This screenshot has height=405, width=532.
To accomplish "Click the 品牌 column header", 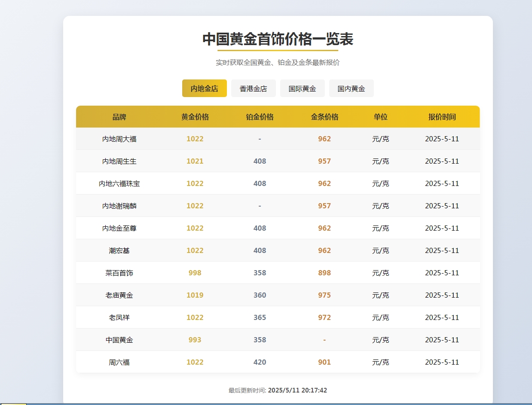I will click(x=119, y=117).
